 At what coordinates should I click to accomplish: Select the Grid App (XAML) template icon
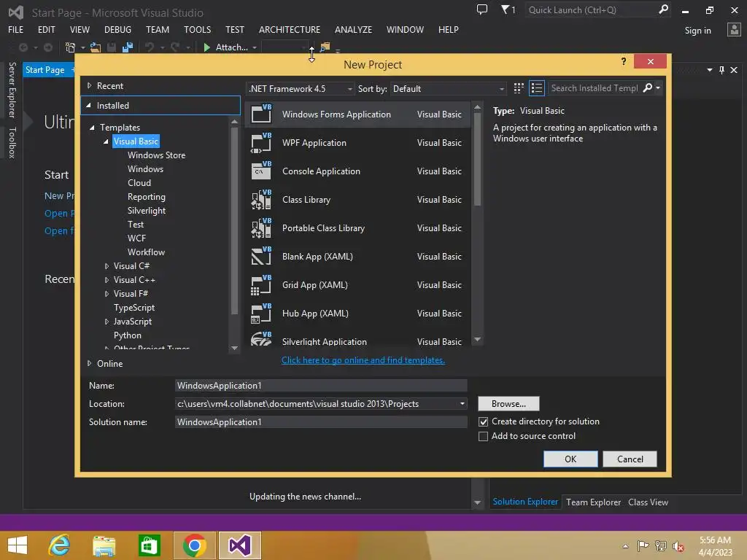261,285
